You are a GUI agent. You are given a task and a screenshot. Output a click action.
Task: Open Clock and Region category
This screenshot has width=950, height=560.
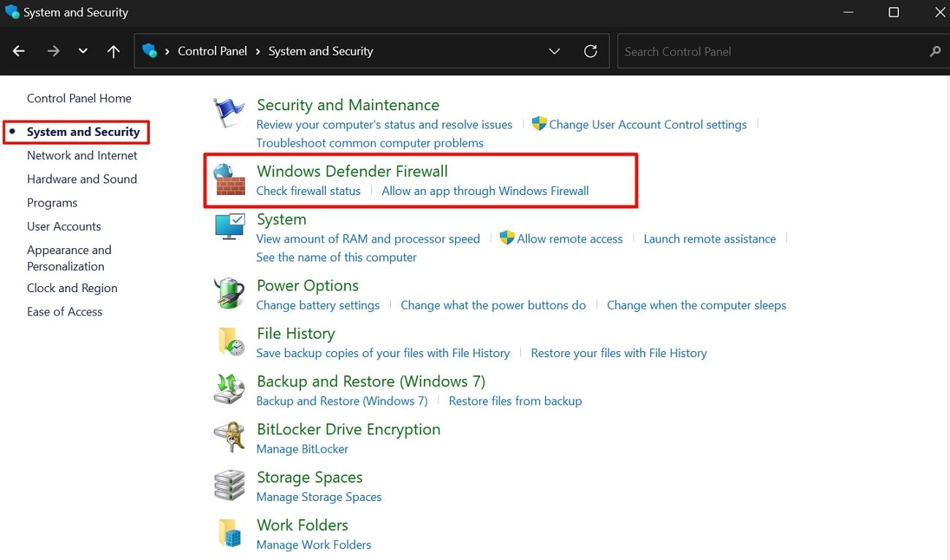[x=72, y=288]
